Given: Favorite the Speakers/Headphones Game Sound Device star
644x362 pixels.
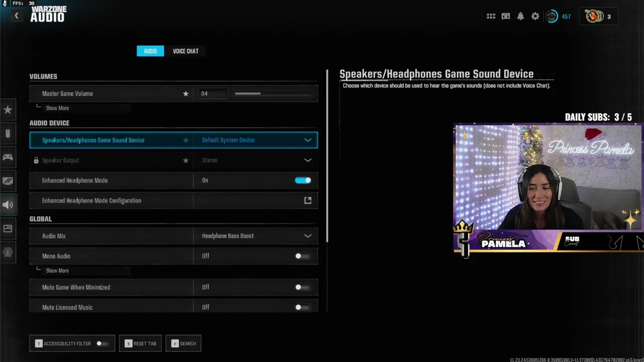Looking at the screenshot, I should [x=186, y=140].
